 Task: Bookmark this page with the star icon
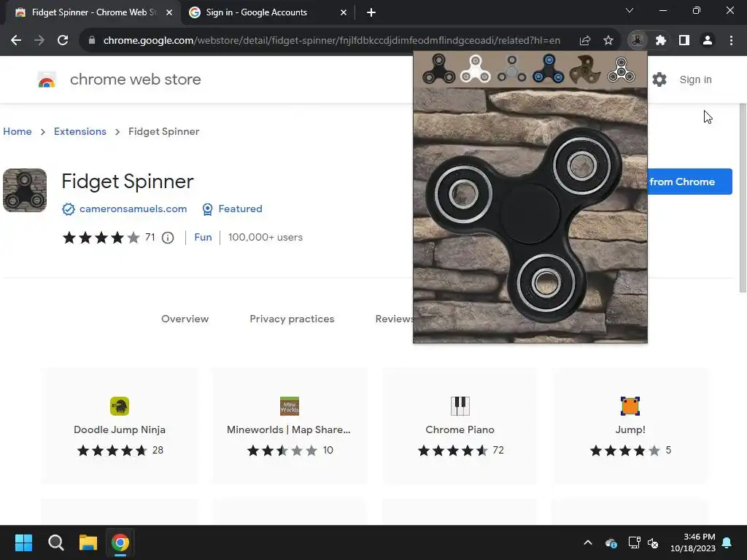608,41
